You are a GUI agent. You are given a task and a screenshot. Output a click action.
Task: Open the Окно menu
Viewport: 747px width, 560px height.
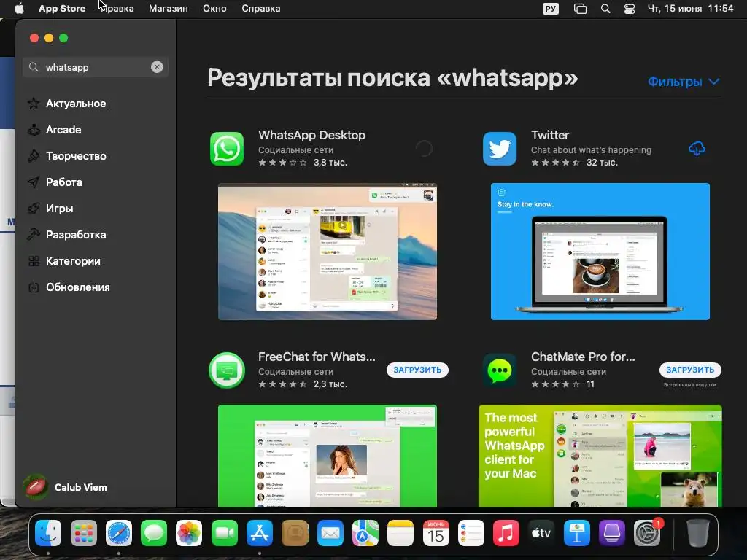pyautogui.click(x=214, y=9)
